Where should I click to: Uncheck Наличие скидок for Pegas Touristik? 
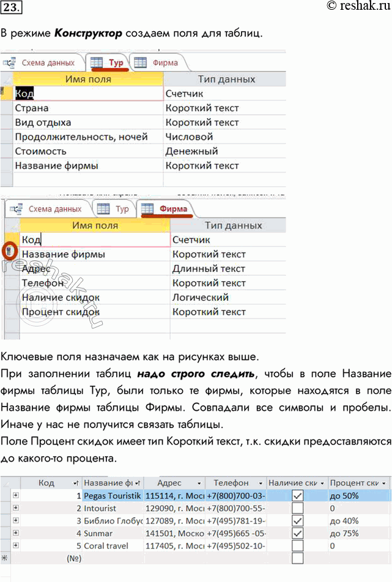tap(298, 496)
